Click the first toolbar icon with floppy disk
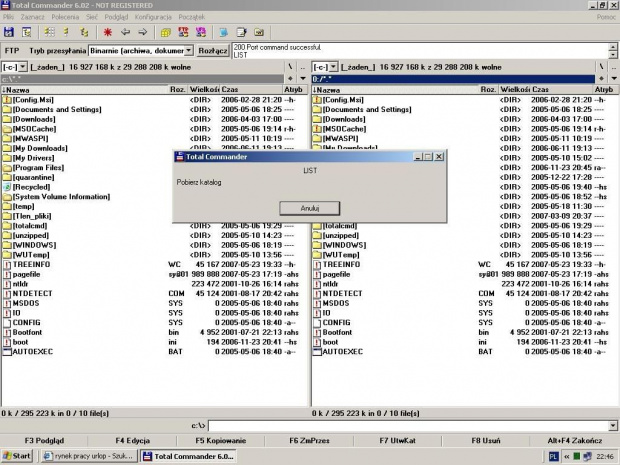620x465 pixels. pyautogui.click(x=10, y=32)
